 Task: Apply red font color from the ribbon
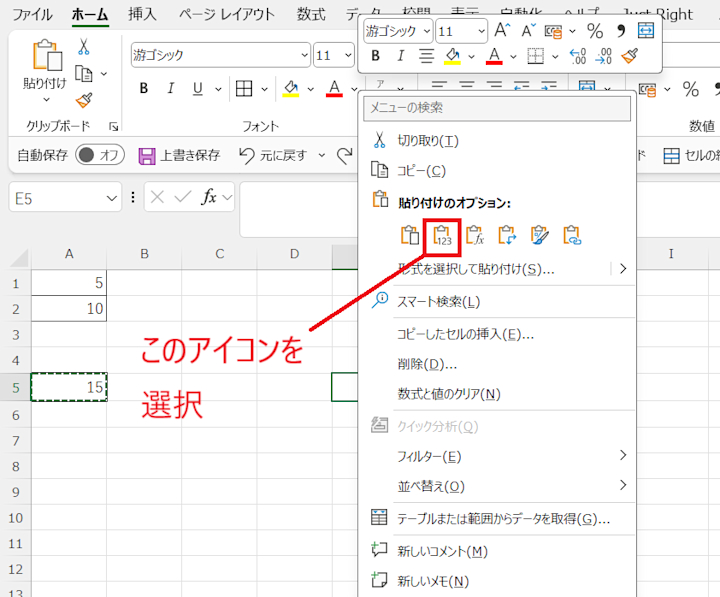pyautogui.click(x=334, y=88)
